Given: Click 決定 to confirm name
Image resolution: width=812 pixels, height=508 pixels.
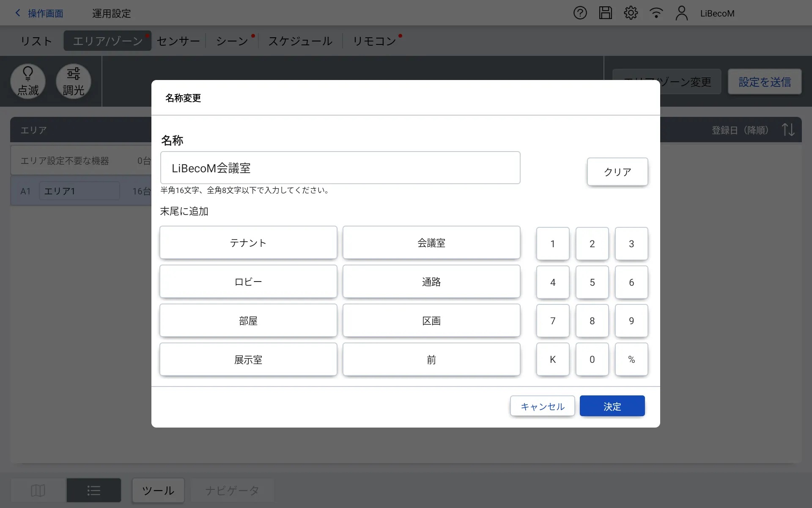Looking at the screenshot, I should pos(612,406).
